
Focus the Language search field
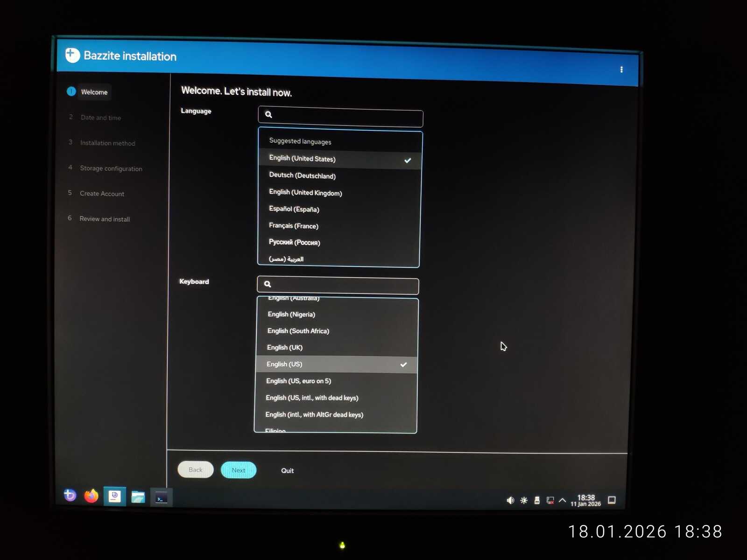(x=340, y=117)
